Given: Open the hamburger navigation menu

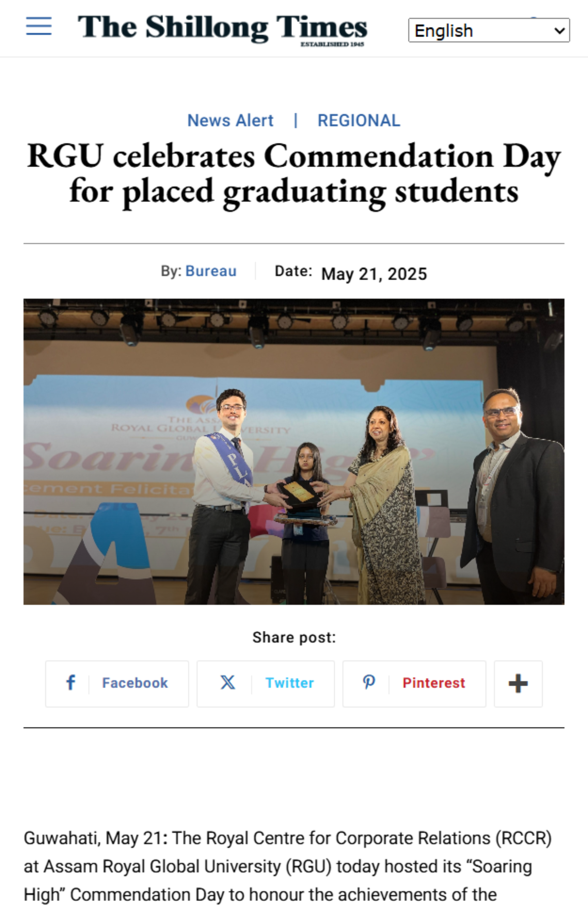Looking at the screenshot, I should click(x=38, y=26).
